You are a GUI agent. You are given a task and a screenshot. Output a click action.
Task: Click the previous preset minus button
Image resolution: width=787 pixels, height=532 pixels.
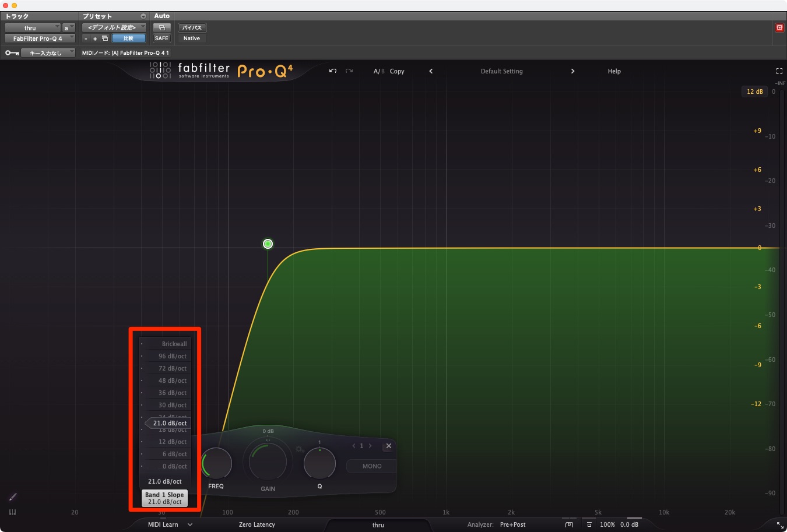coord(86,38)
